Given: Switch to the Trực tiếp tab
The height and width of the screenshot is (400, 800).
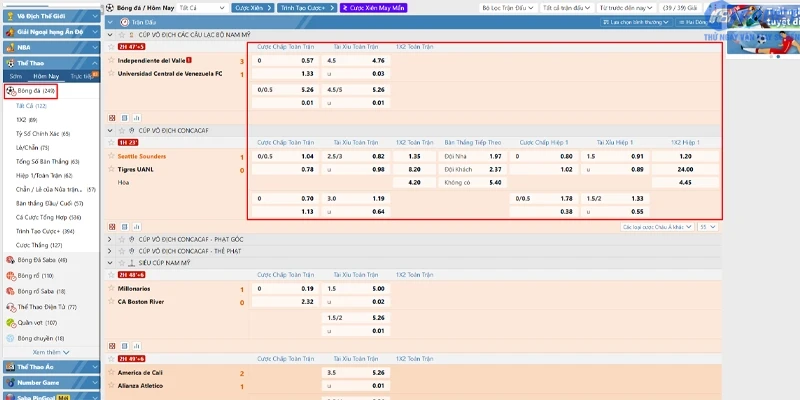Looking at the screenshot, I should click(84, 76).
